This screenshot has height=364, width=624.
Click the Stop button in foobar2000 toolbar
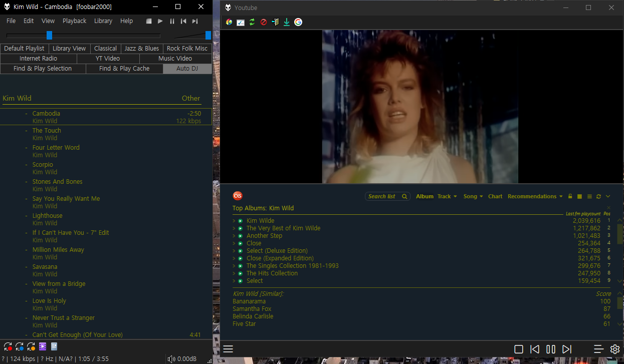coord(149,21)
